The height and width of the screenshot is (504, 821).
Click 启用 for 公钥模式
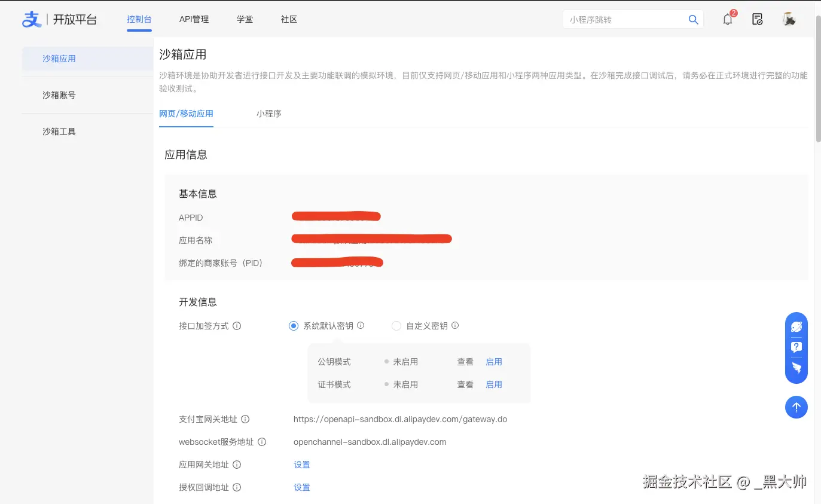494,362
